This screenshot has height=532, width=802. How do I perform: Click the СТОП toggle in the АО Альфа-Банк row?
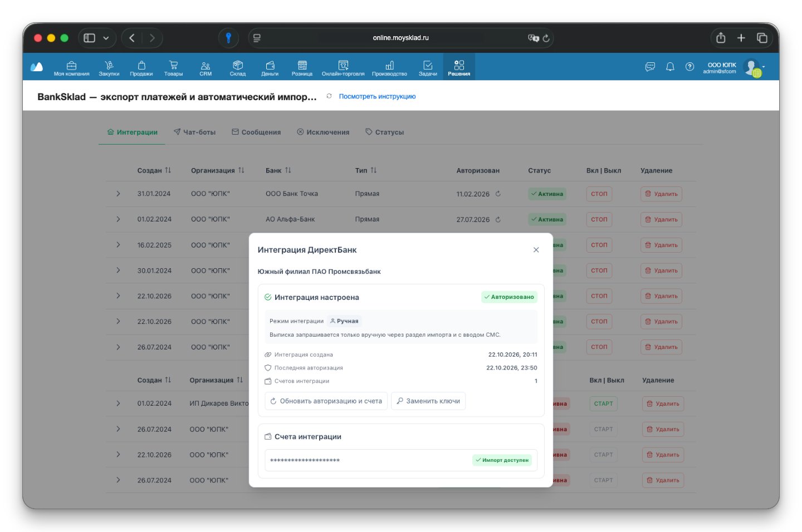pyautogui.click(x=599, y=219)
